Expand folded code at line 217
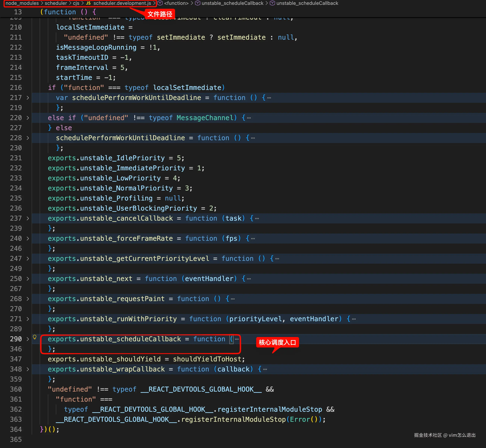The image size is (486, 448). point(28,98)
